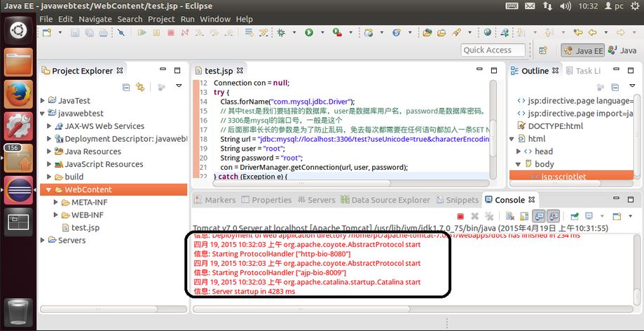
Task: Open the Web Browser globe icon
Action: [x=488, y=32]
